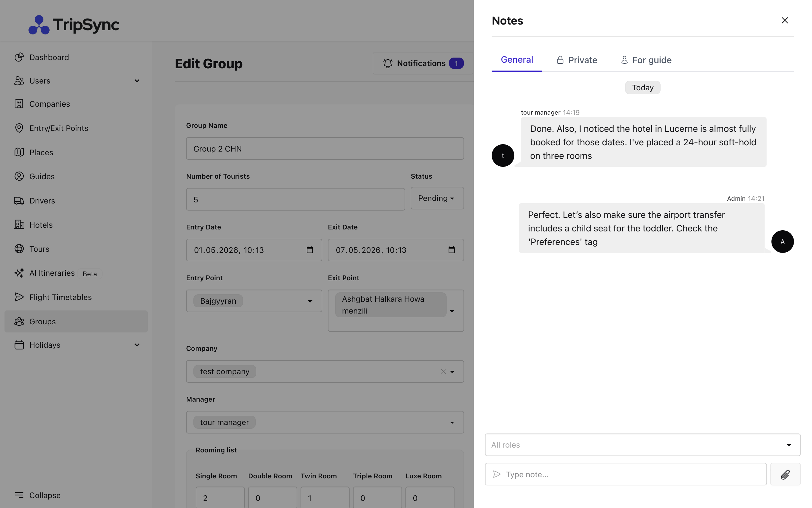Click the Entry Date field value
The width and height of the screenshot is (812, 508).
tap(229, 250)
